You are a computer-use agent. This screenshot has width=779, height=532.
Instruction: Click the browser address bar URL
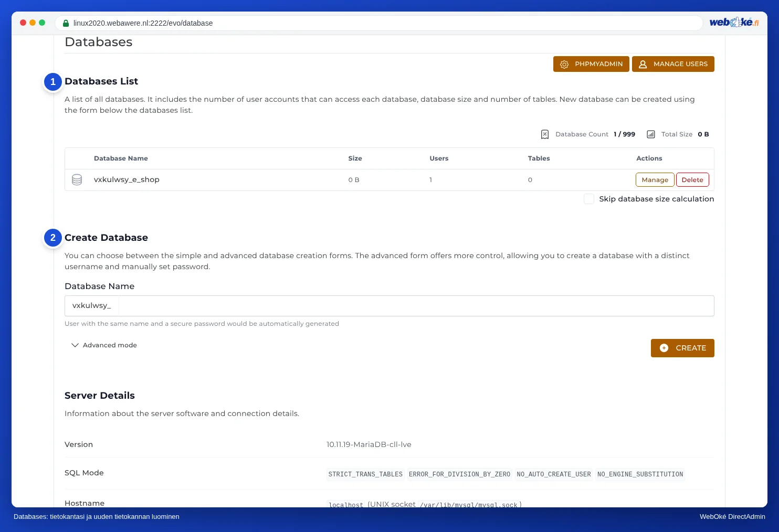coord(143,23)
